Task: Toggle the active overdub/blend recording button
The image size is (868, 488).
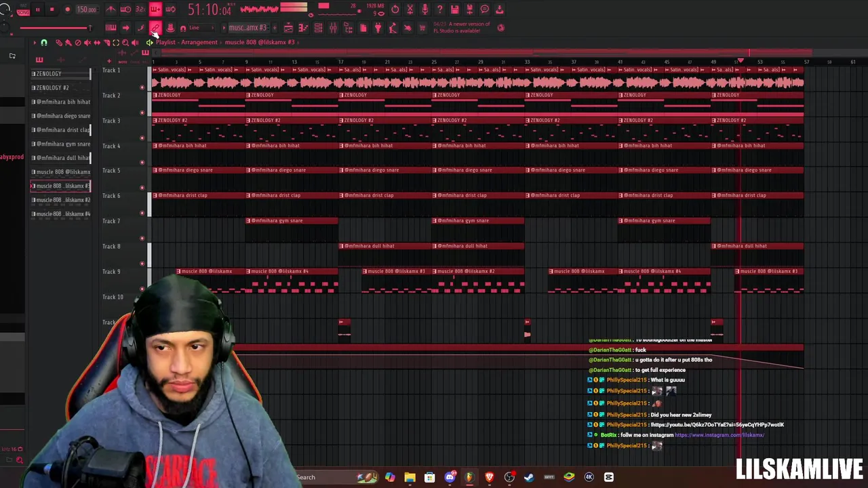Action: pyautogui.click(x=155, y=9)
